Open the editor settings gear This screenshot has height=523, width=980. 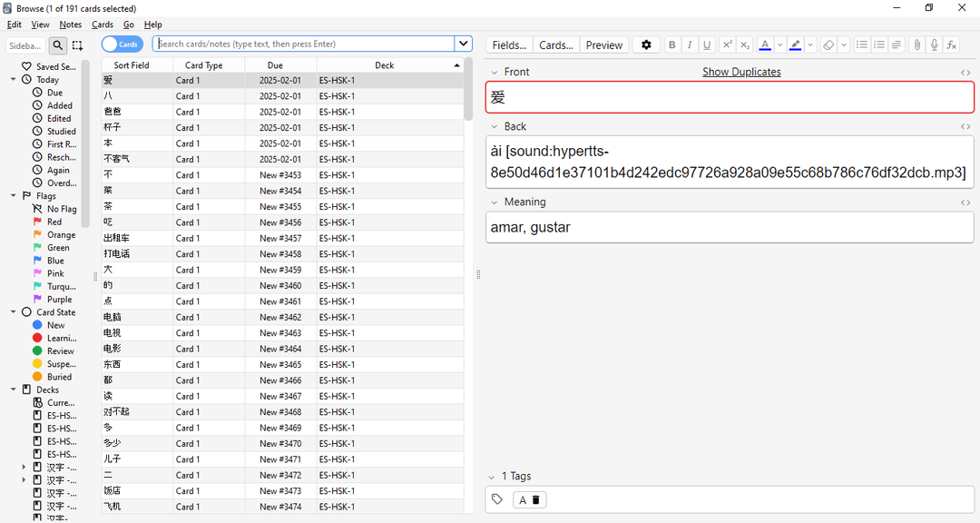646,44
